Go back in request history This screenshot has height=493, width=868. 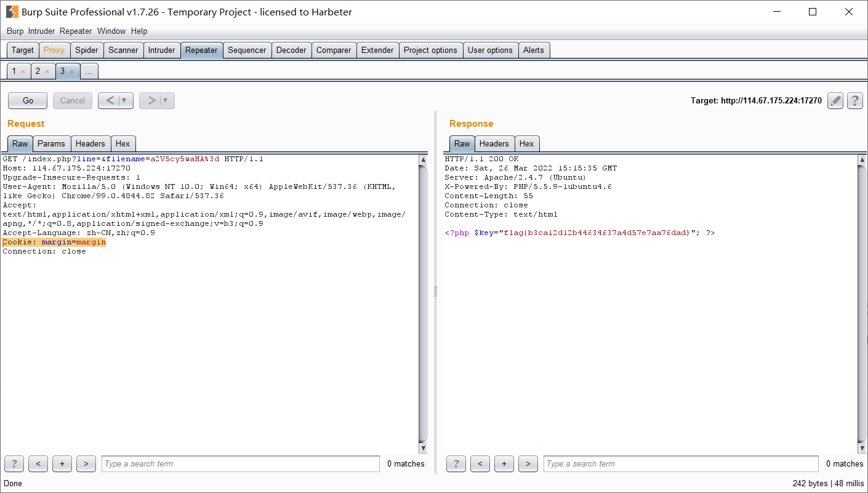110,101
